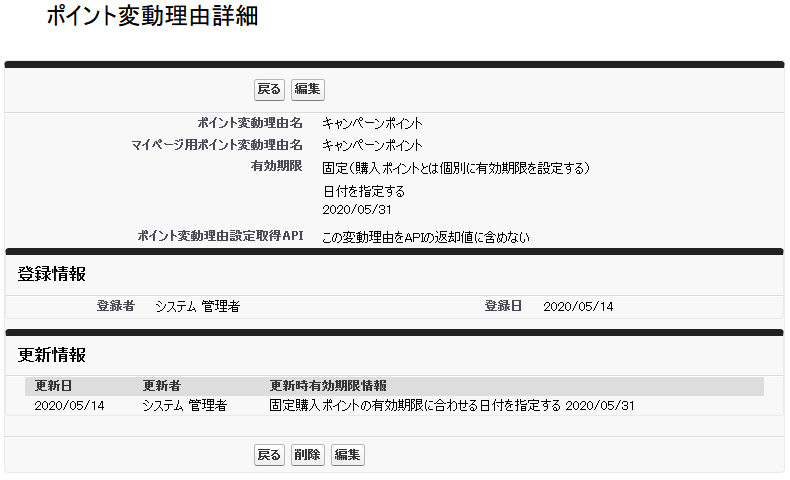Click the 登録日 value 2020/05/14
Image resolution: width=790 pixels, height=480 pixels.
tap(578, 307)
